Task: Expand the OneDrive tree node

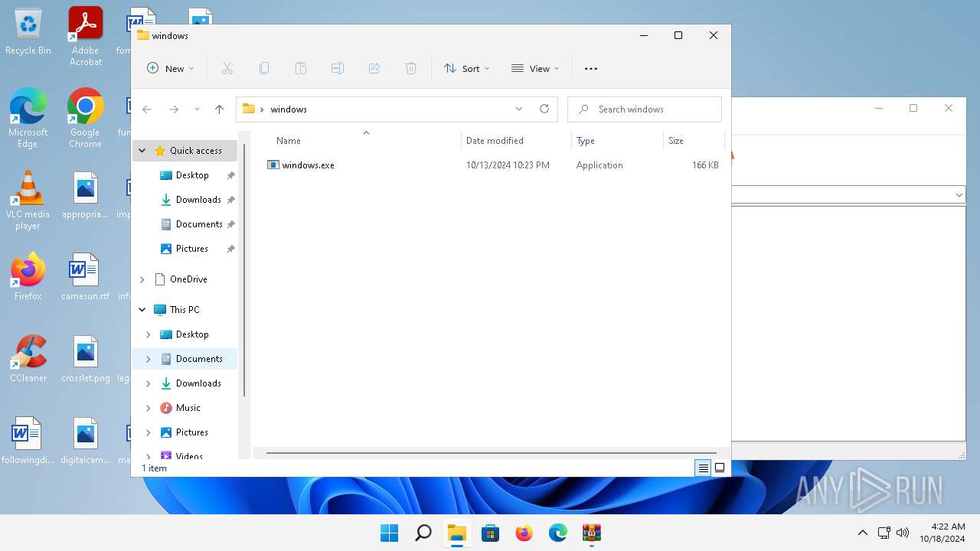Action: [x=142, y=279]
